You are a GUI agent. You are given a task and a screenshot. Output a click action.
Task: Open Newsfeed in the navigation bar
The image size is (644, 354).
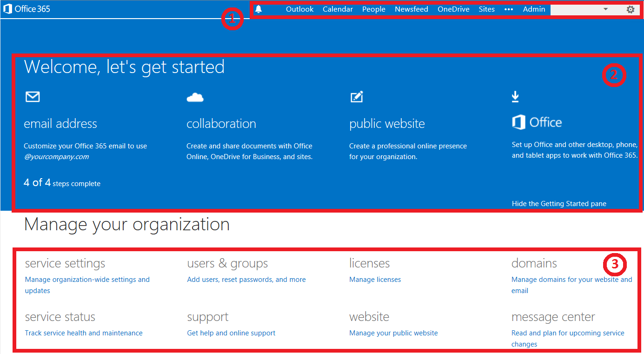[412, 9]
